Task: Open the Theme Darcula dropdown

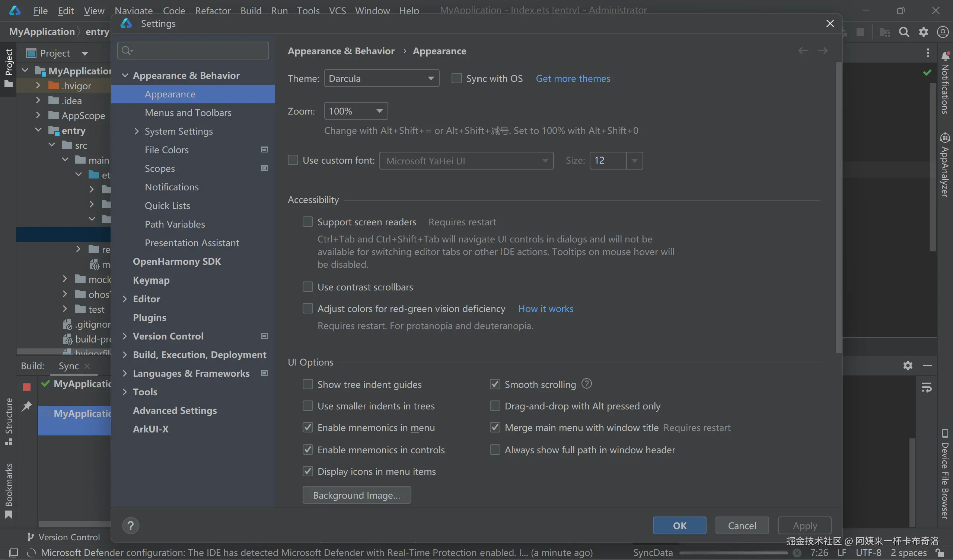Action: 381,78
